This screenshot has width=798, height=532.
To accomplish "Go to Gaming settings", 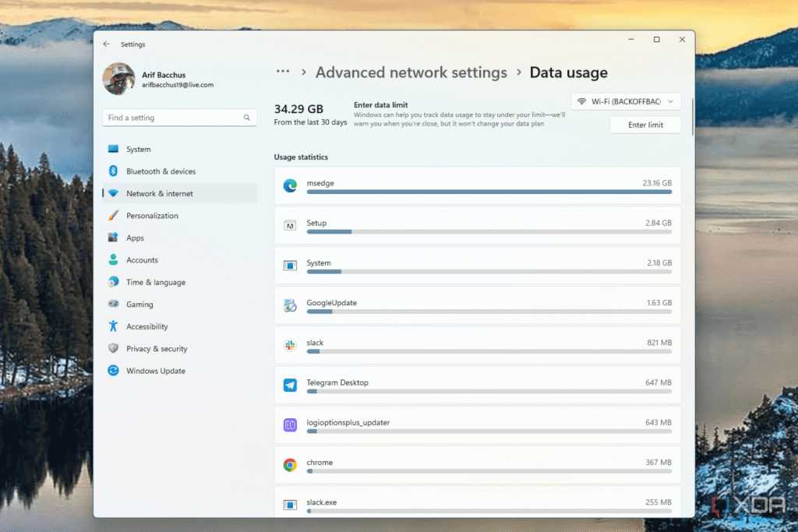I will [x=180, y=304].
